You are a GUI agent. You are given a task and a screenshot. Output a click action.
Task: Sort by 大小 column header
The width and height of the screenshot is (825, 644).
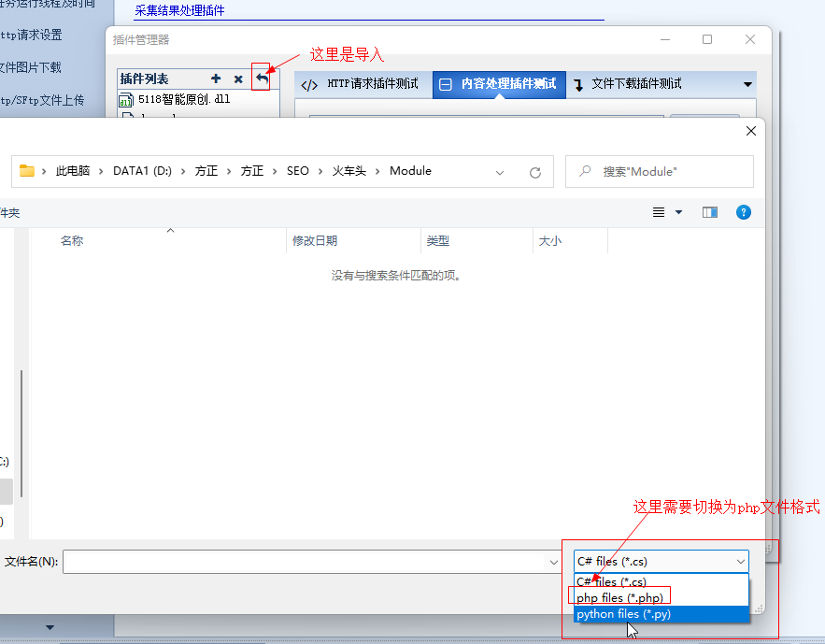pyautogui.click(x=549, y=241)
